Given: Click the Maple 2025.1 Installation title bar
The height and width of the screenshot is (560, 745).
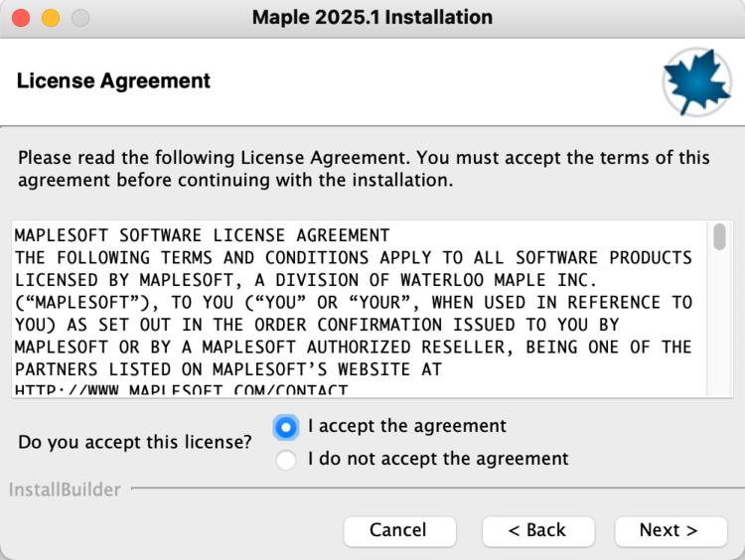Looking at the screenshot, I should point(372,18).
